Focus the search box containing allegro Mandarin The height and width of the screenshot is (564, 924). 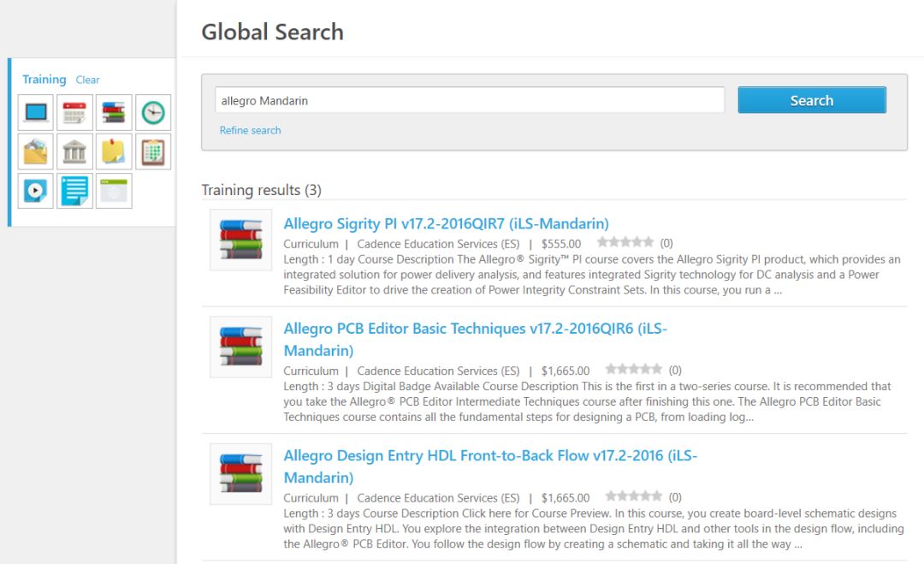coord(470,100)
